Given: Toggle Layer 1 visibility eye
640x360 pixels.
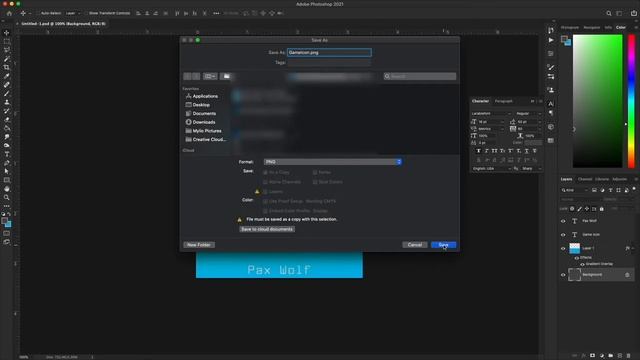Looking at the screenshot, I should point(563,249).
